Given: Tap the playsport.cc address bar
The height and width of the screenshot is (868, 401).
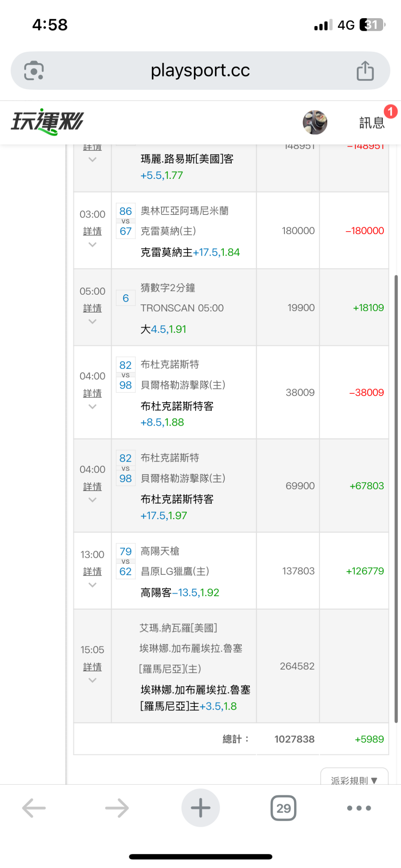Looking at the screenshot, I should pos(200,71).
